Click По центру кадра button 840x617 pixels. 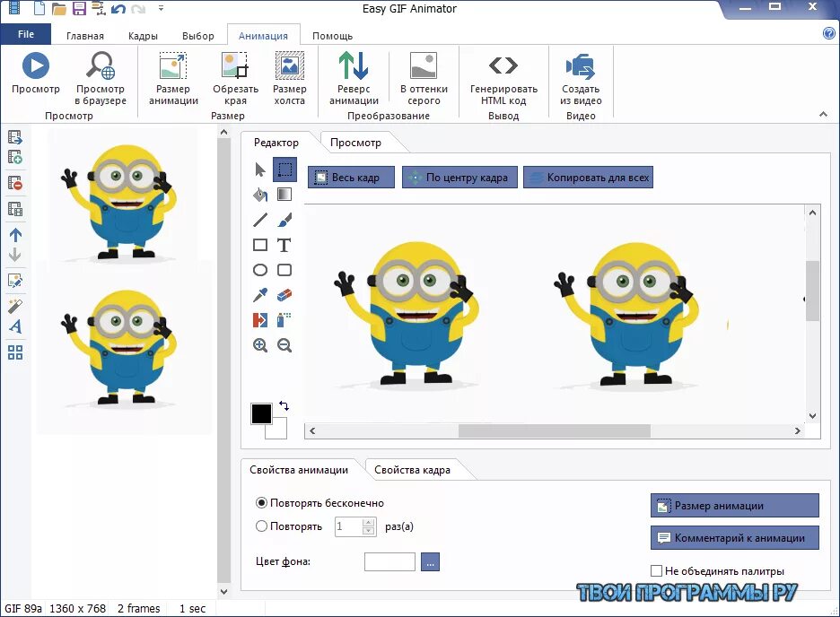coord(459,178)
